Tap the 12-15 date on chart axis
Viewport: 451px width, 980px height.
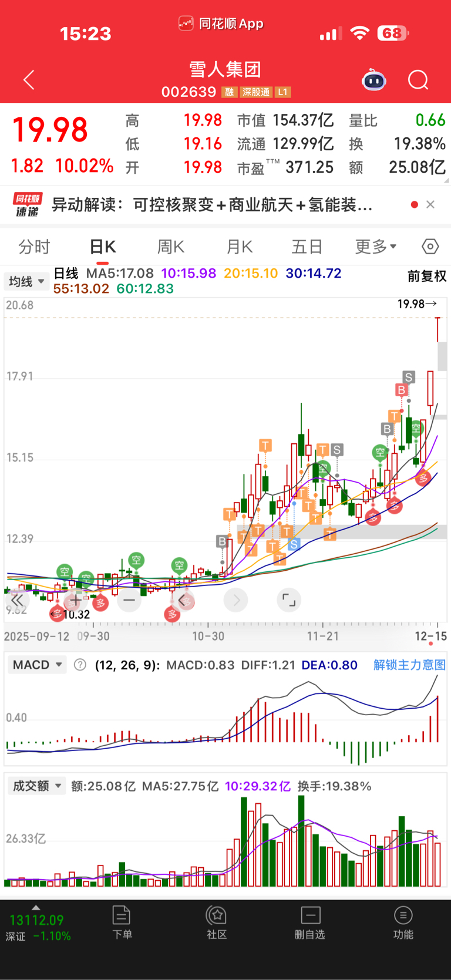(x=430, y=636)
